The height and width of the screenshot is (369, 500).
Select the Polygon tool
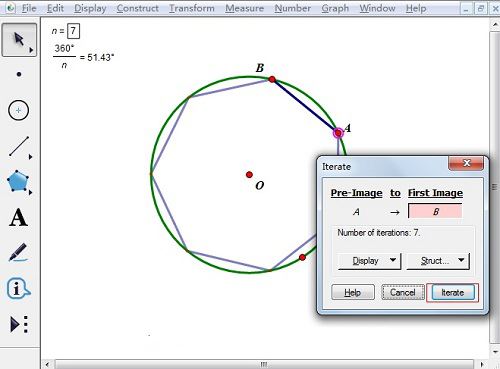[18, 181]
